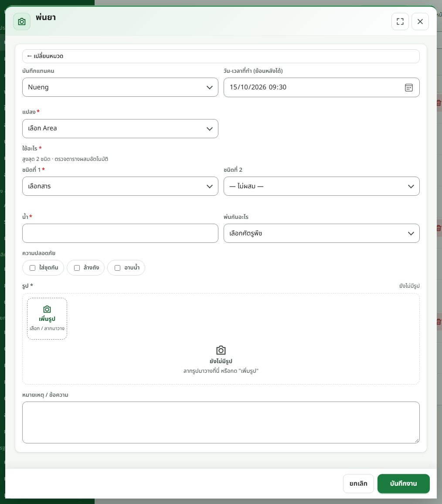Click the เพิ่มรูป add photo tile
Image resolution: width=442 pixels, height=504 pixels.
pyautogui.click(x=47, y=319)
